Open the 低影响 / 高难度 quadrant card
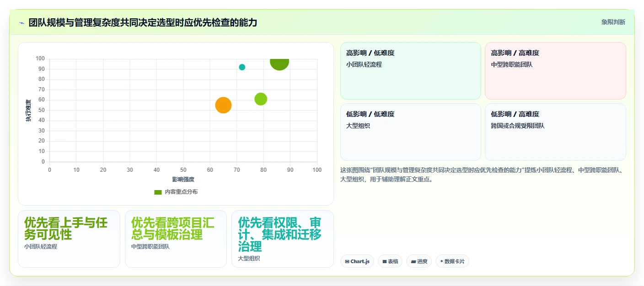The width and height of the screenshot is (644, 286). coord(555,132)
